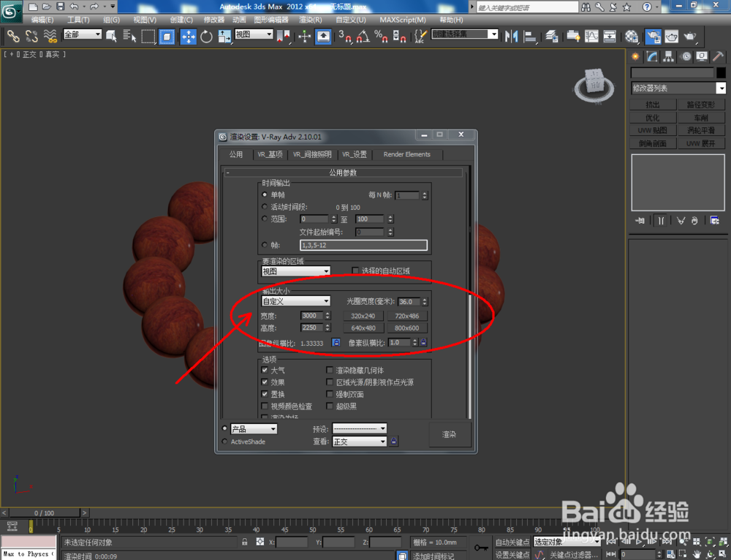Open the 视图 reference coordinate dropdown
This screenshot has height=560, width=731.
point(254,34)
